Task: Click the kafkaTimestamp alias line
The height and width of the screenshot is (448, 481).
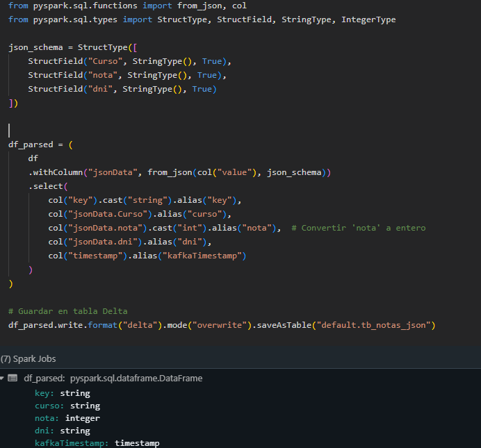Action: (147, 256)
